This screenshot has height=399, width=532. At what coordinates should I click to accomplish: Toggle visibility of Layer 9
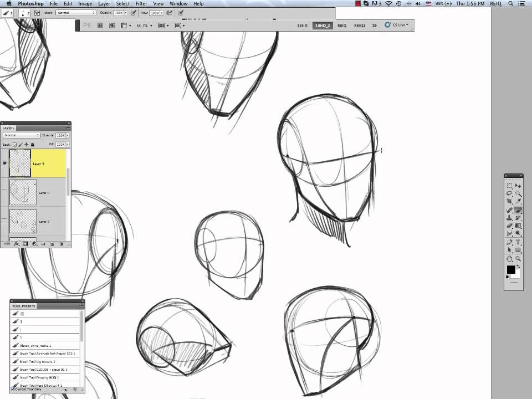tap(4, 163)
